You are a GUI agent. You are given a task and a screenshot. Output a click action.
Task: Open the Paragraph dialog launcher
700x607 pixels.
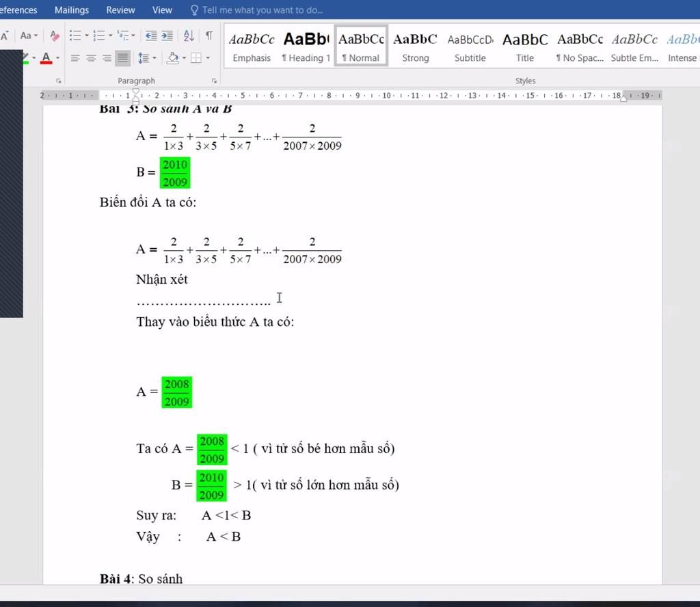pyautogui.click(x=214, y=81)
